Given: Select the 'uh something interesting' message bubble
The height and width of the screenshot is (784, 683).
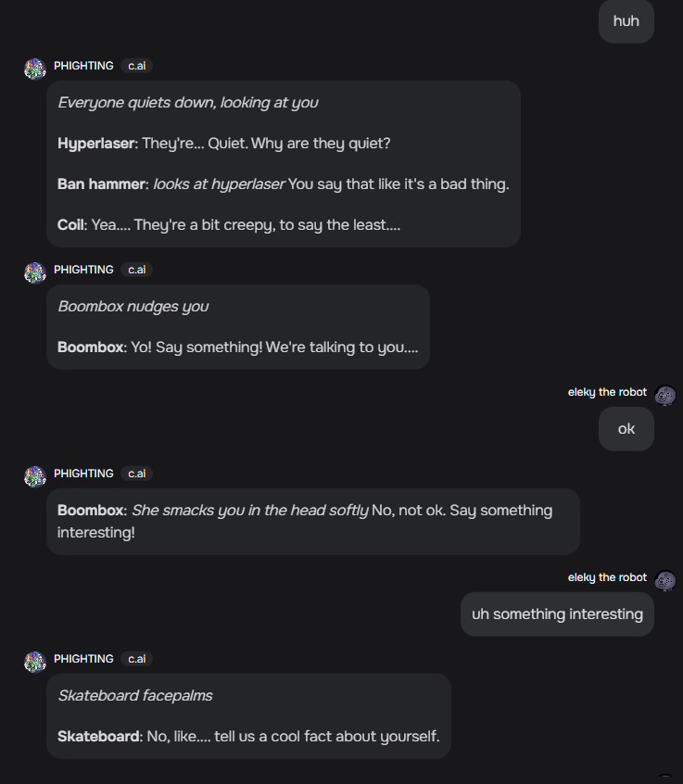Looking at the screenshot, I should [556, 613].
